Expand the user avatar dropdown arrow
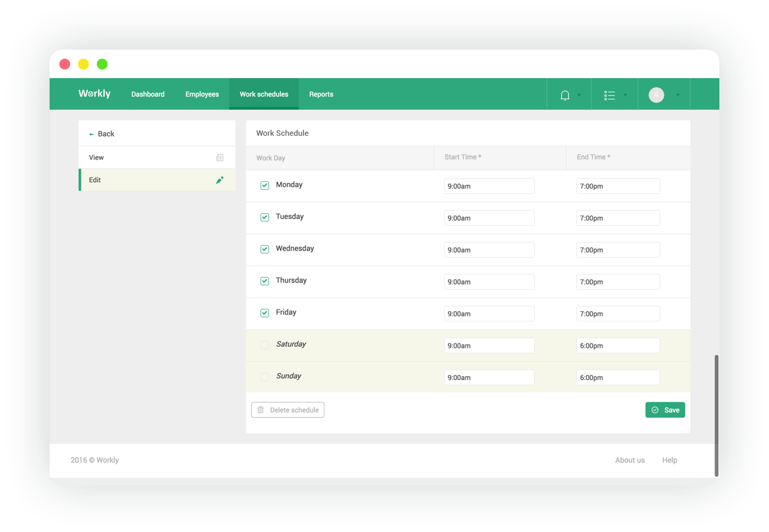This screenshot has width=769, height=532. click(x=678, y=95)
